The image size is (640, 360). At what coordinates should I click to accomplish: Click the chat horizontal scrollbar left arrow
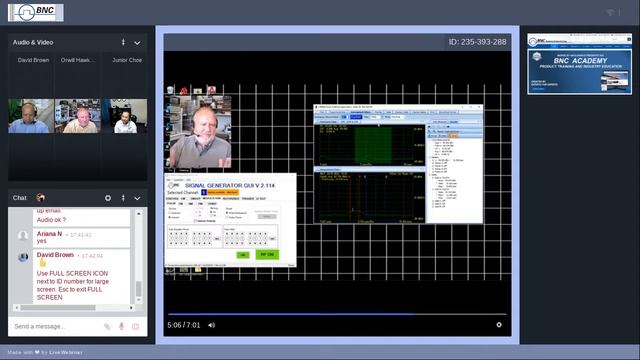tap(16, 307)
